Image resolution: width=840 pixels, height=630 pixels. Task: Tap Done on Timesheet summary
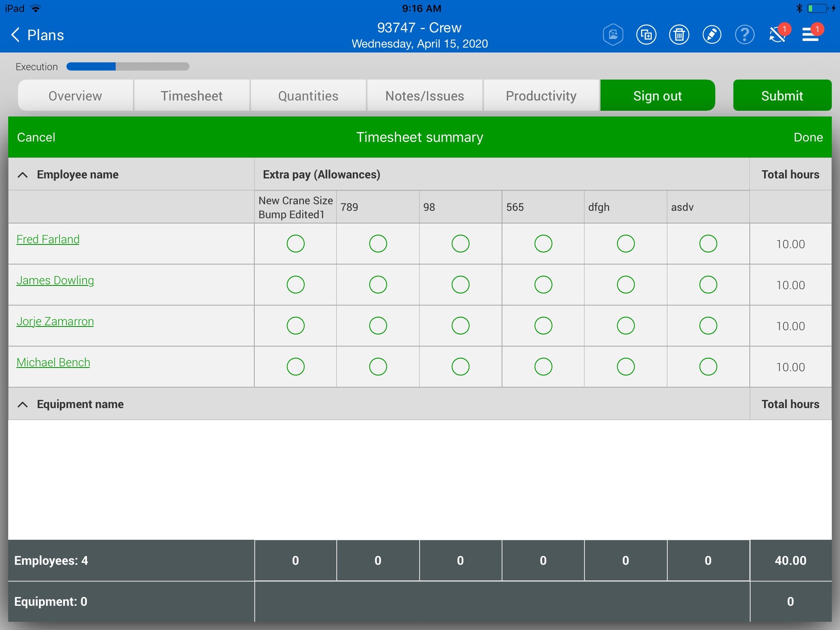(x=808, y=137)
